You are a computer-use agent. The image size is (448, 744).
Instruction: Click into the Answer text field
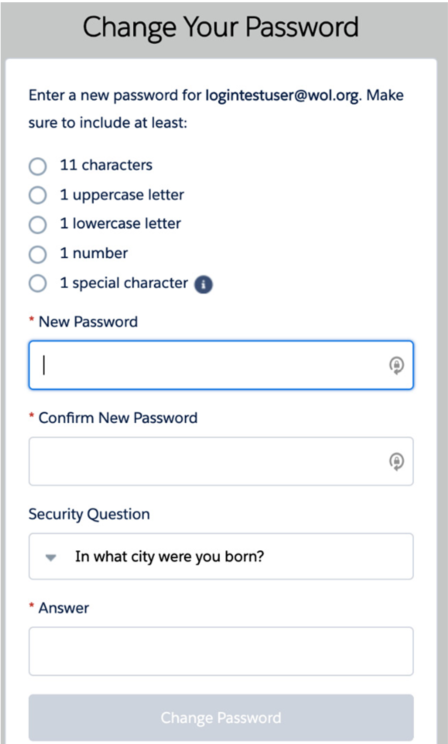tap(221, 651)
